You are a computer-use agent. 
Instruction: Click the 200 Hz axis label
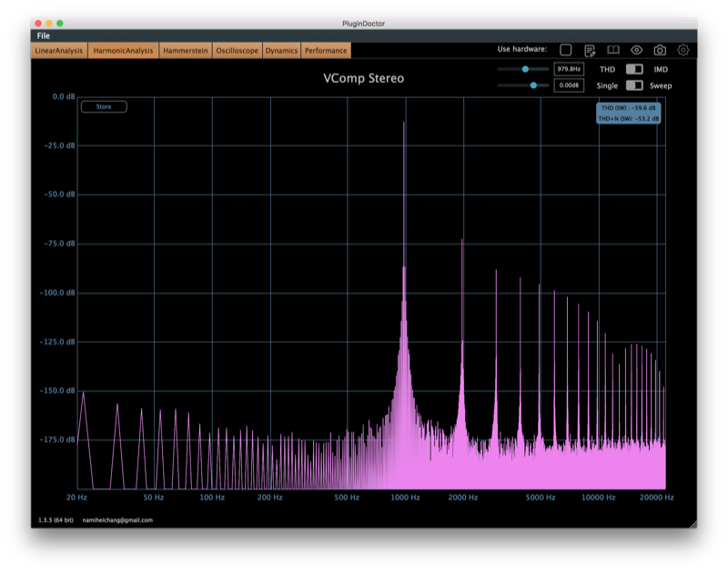click(270, 497)
